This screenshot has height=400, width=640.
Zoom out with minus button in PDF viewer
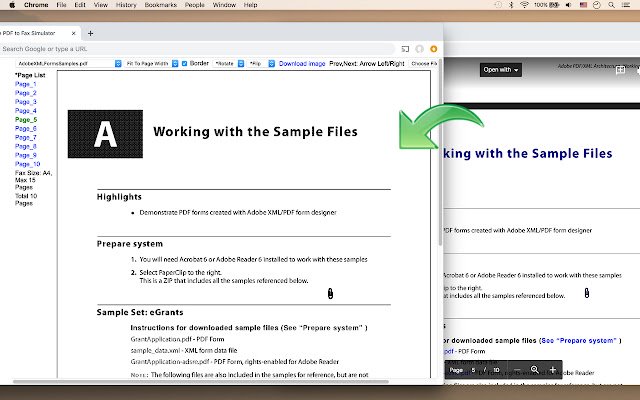(517, 370)
